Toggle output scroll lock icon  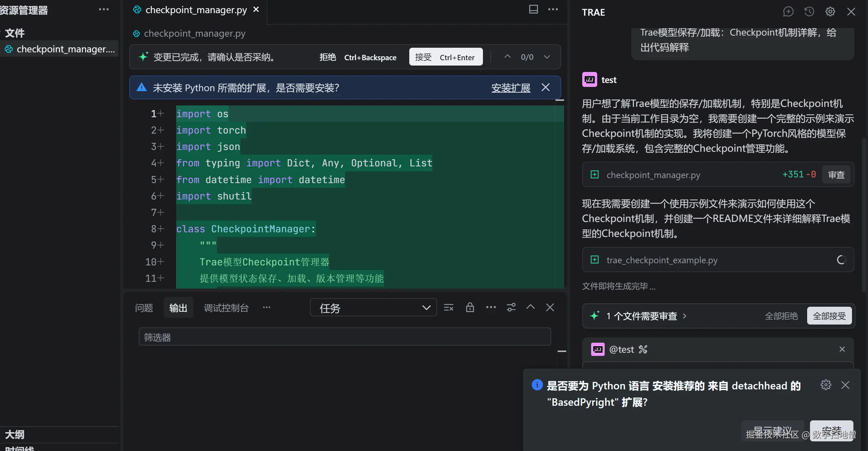pos(470,307)
